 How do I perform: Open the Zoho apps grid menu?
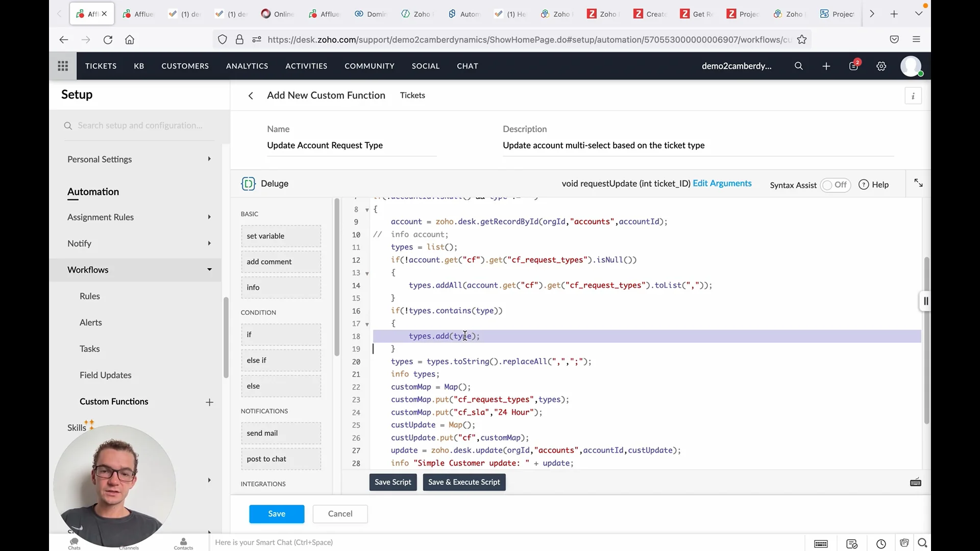pyautogui.click(x=63, y=66)
